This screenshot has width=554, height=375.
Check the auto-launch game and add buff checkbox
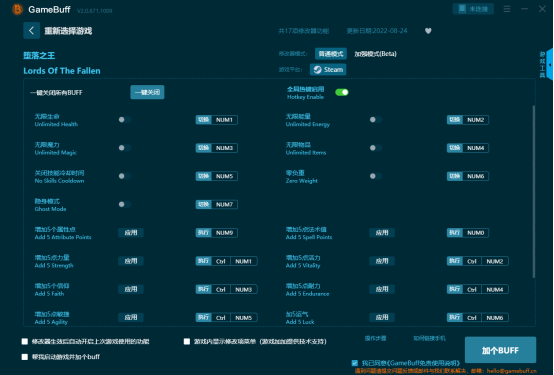(25, 357)
